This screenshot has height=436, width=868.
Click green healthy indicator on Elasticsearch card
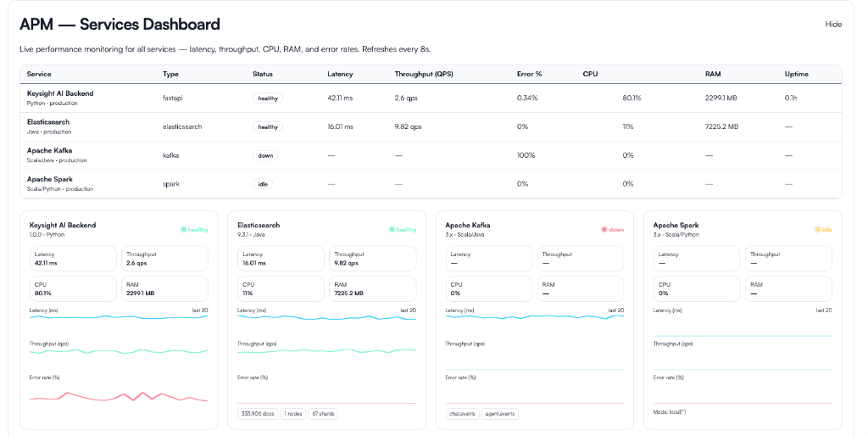(403, 229)
